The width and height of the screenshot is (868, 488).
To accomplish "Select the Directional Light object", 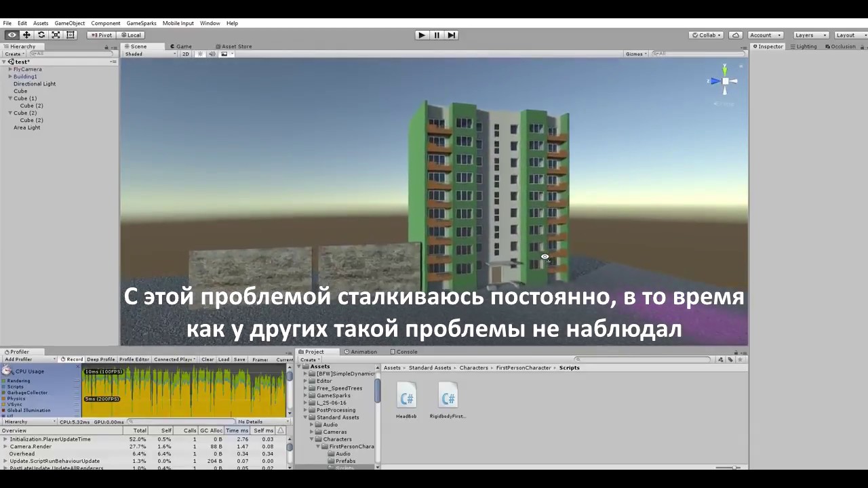I will pyautogui.click(x=35, y=84).
